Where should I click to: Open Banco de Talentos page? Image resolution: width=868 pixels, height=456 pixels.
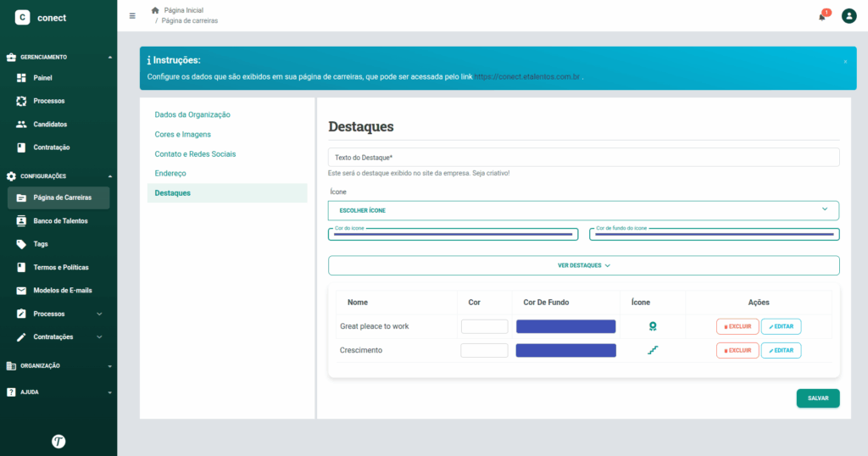click(58, 221)
